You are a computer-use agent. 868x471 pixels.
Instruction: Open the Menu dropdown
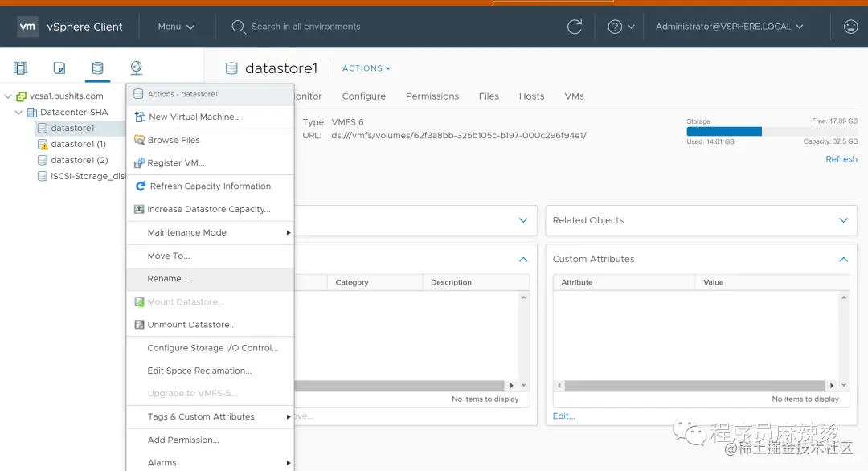176,27
